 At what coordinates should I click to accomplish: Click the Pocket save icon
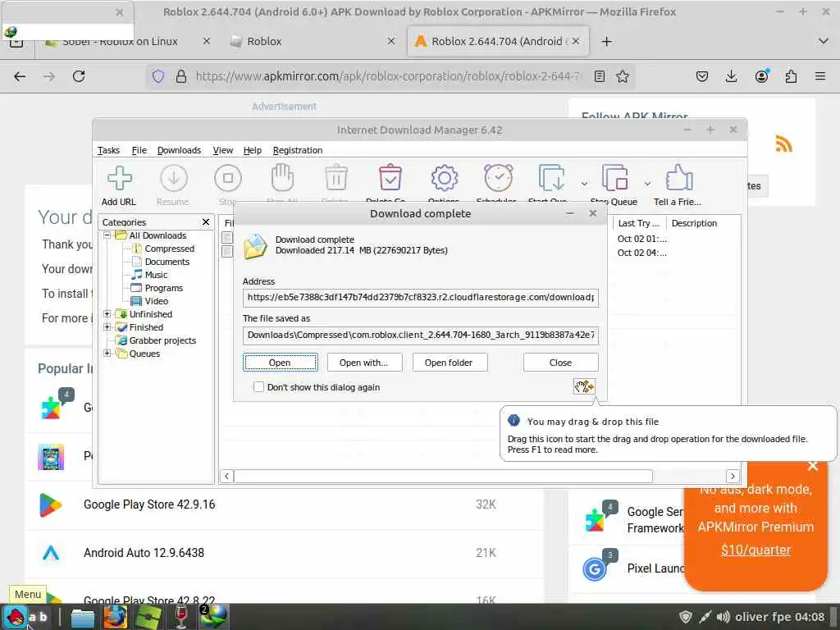pyautogui.click(x=702, y=76)
